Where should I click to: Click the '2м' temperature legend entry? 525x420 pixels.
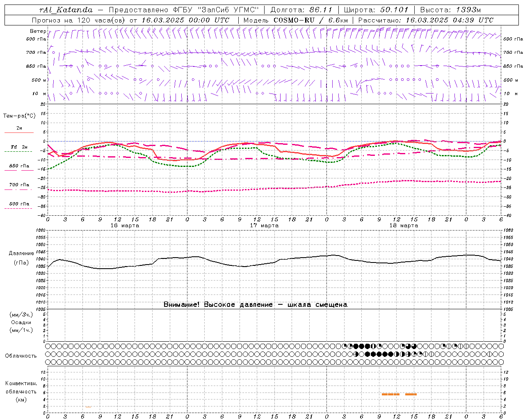tap(19, 128)
